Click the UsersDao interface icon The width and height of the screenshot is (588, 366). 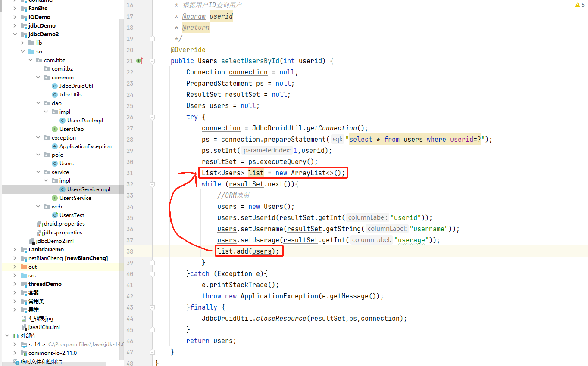(55, 129)
